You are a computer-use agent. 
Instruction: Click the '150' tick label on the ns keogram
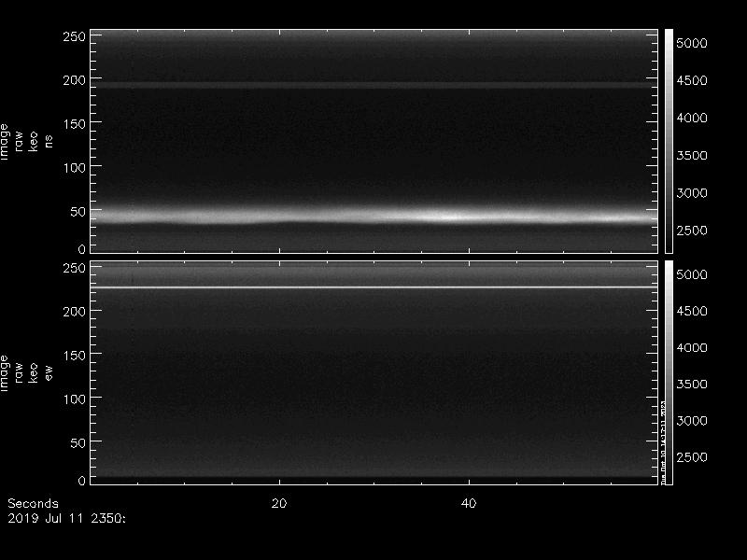75,124
